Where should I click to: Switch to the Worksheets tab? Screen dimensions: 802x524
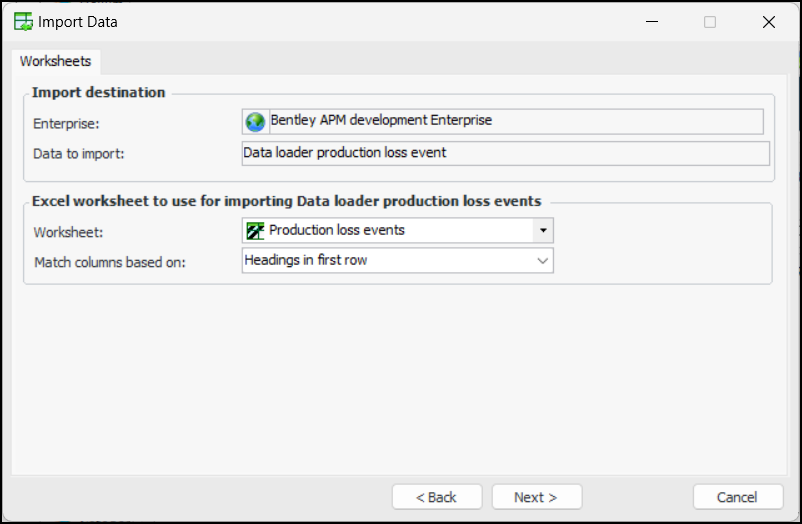click(x=56, y=61)
